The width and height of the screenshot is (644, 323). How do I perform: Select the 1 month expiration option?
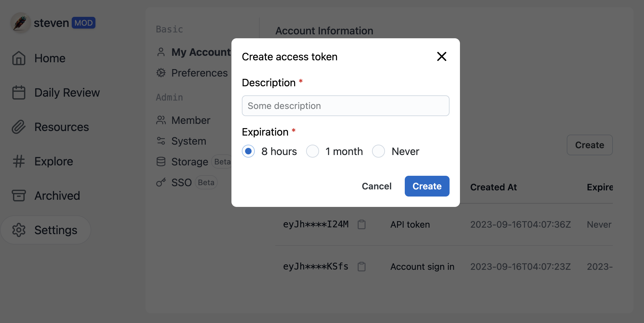click(x=313, y=151)
